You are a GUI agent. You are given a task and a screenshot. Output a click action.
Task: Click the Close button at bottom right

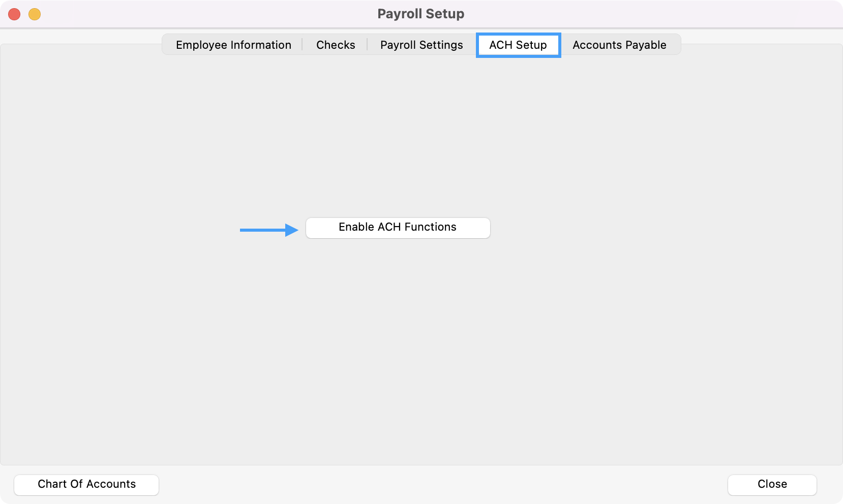(772, 484)
